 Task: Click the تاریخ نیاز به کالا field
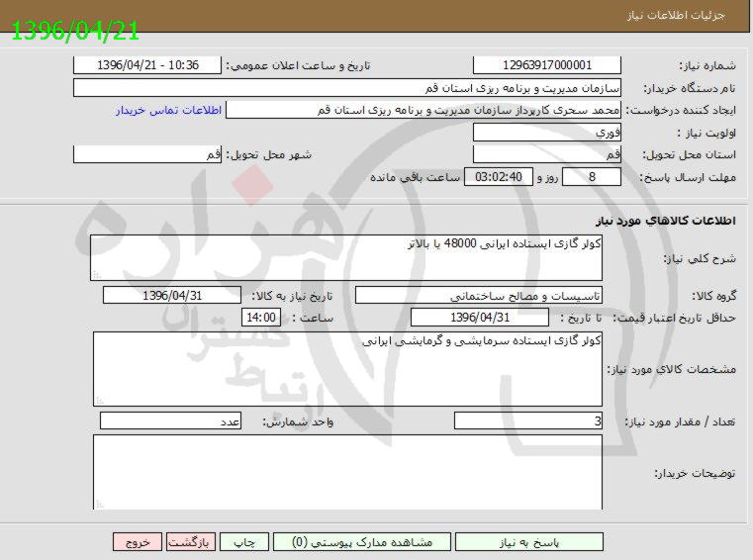(172, 296)
